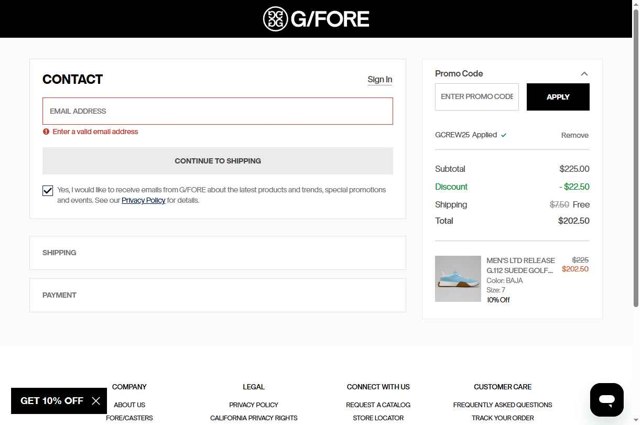This screenshot has width=640, height=425.
Task: Click the red error icon under the email field
Action: [46, 131]
